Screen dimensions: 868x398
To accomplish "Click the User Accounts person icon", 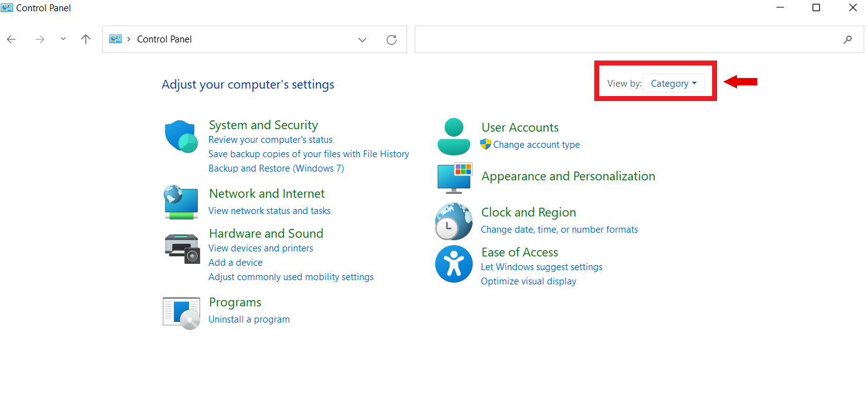I will pos(454,137).
